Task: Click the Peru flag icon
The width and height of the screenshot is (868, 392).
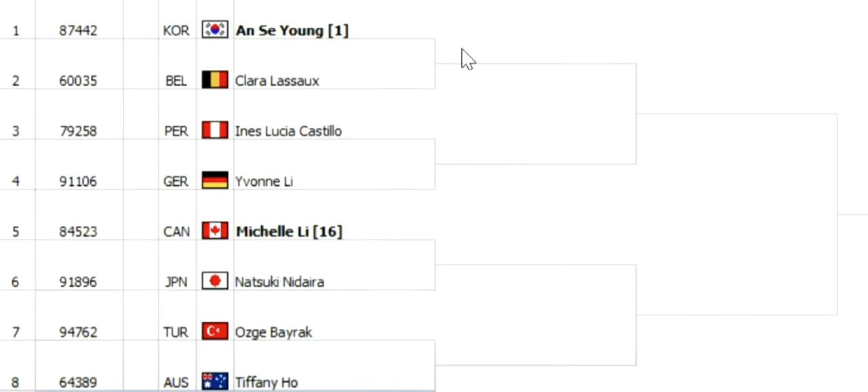Action: point(215,130)
